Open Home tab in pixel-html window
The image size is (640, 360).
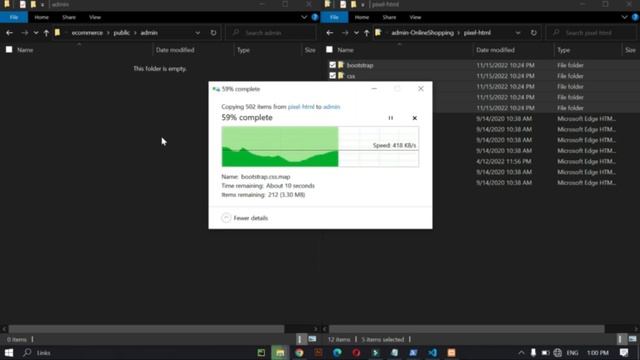pos(362,17)
